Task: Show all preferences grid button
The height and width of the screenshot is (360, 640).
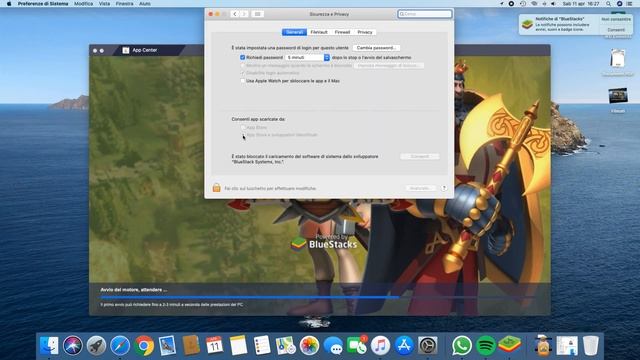Action: pyautogui.click(x=258, y=14)
